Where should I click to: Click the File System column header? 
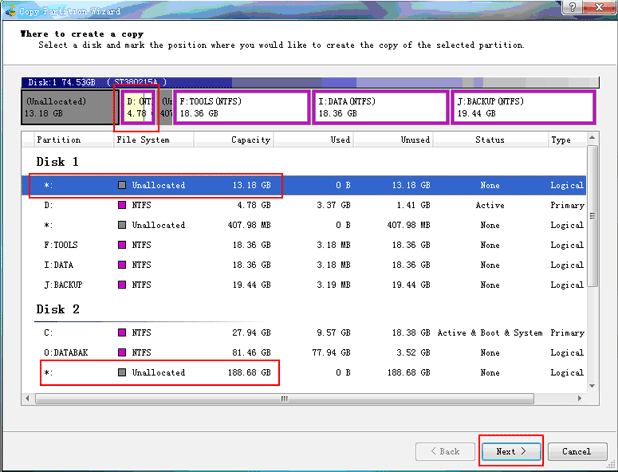coord(154,140)
